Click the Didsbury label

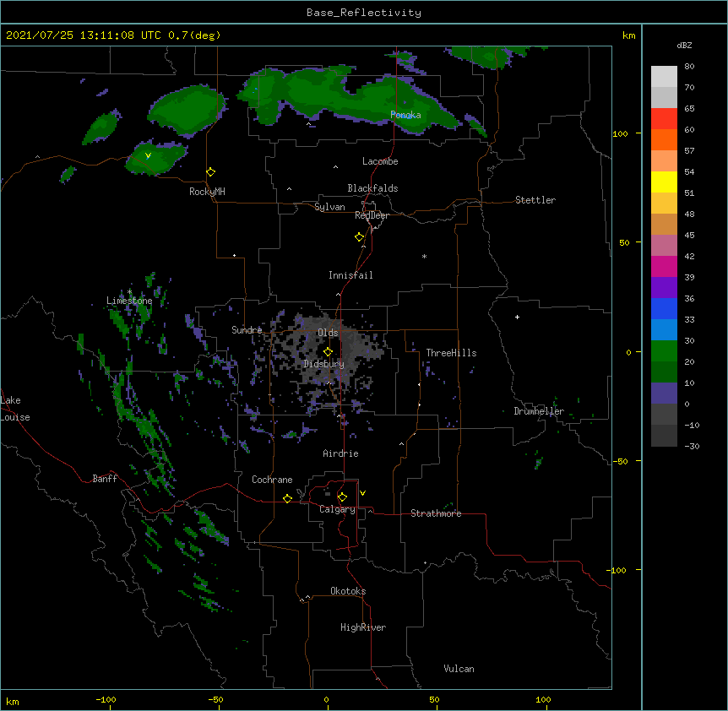click(324, 364)
